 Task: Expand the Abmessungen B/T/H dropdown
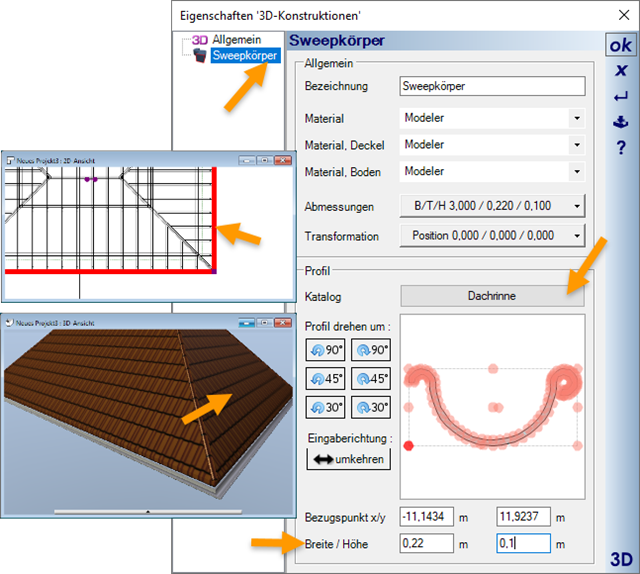point(491,207)
